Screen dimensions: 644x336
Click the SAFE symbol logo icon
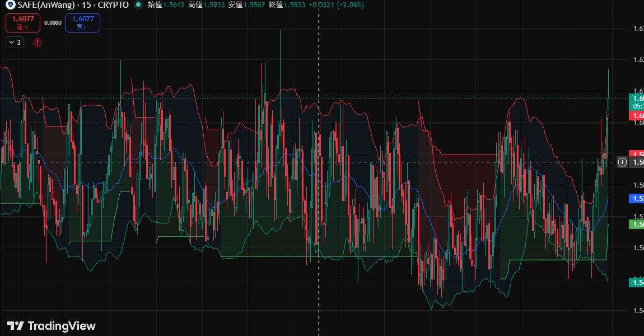[x=10, y=5]
